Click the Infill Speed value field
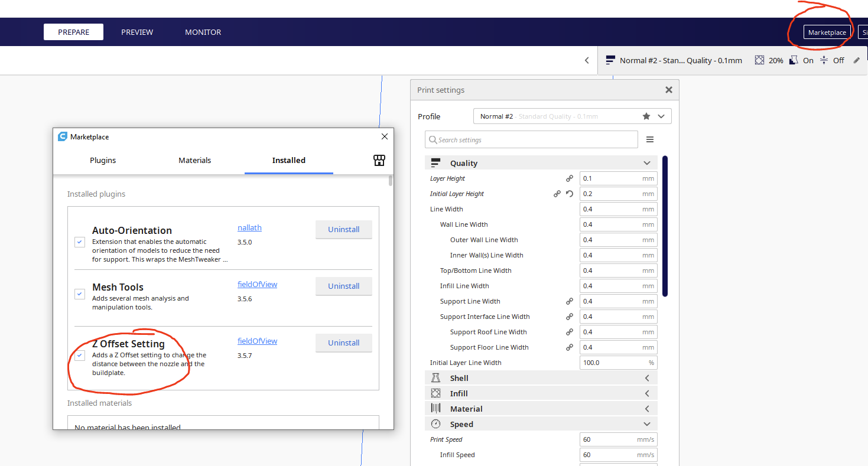The width and height of the screenshot is (868, 466). coord(618,455)
